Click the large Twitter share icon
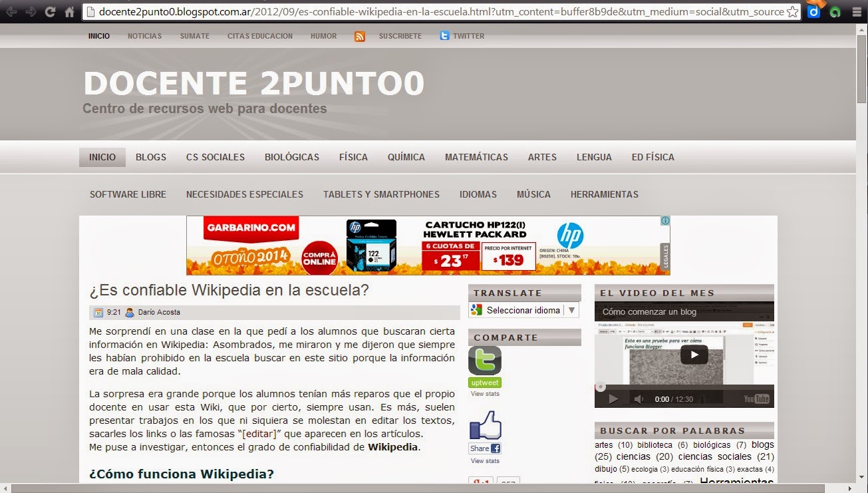This screenshot has height=493, width=868. [485, 361]
